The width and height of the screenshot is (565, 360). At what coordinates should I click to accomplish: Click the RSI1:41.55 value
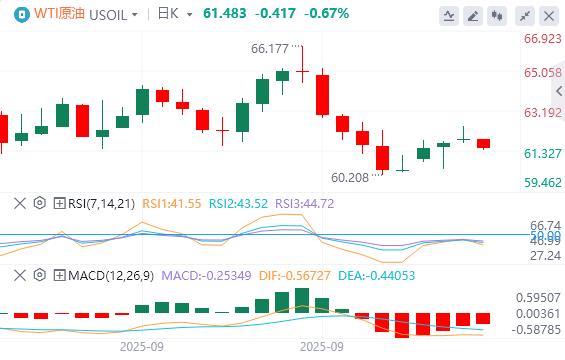click(172, 204)
